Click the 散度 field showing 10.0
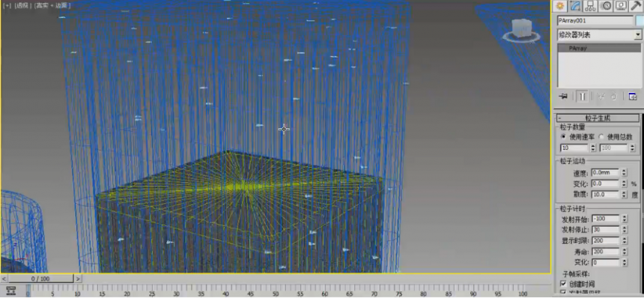Screen dimensions: 644x298 tap(606, 194)
